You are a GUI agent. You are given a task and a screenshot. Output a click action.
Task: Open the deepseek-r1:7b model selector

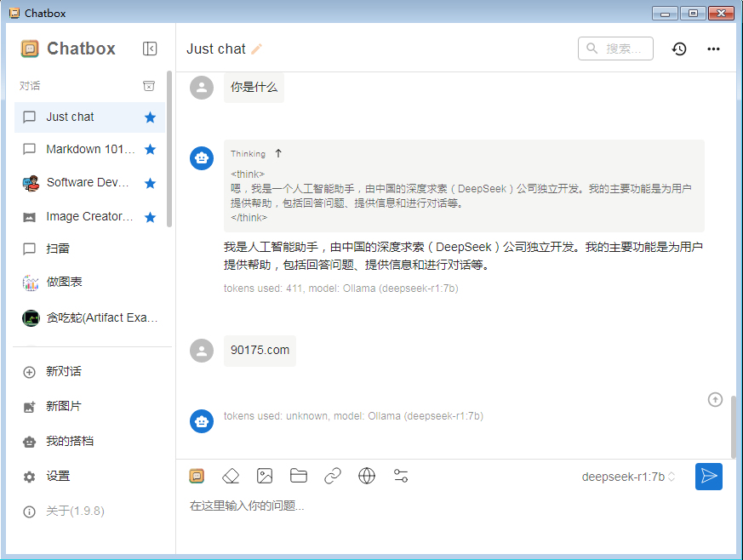[x=628, y=477]
